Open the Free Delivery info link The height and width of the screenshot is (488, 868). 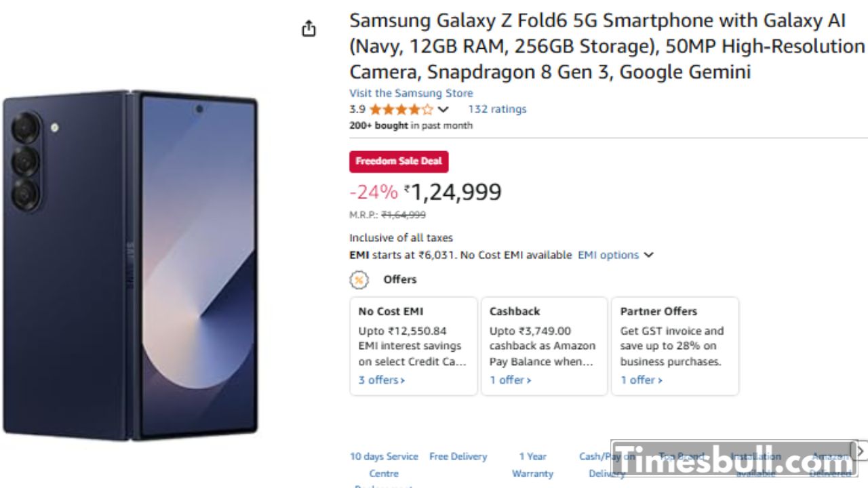pos(458,457)
